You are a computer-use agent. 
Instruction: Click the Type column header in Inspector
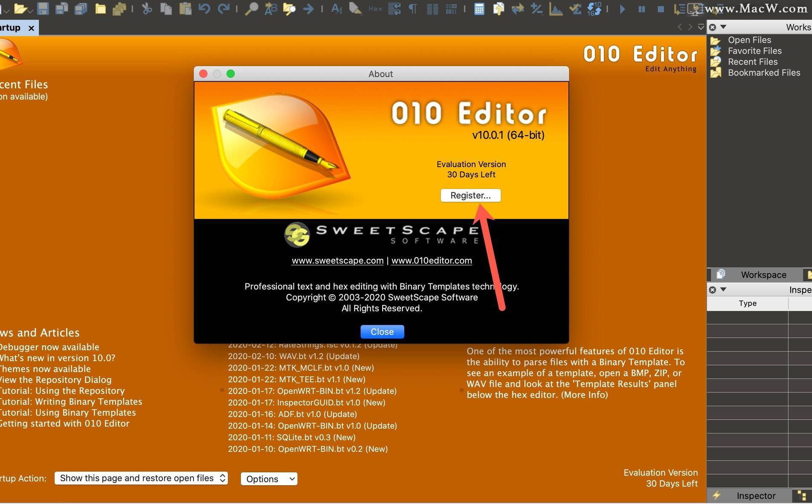(748, 303)
